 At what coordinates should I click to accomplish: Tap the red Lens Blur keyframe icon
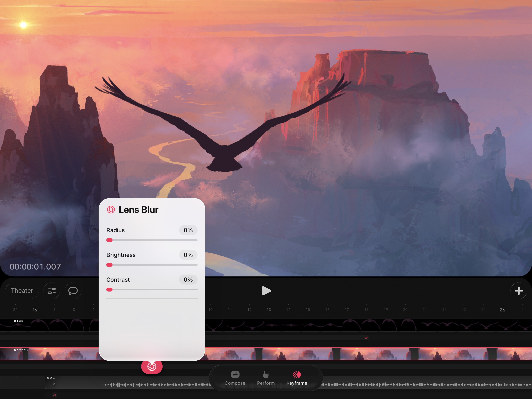coord(152,367)
